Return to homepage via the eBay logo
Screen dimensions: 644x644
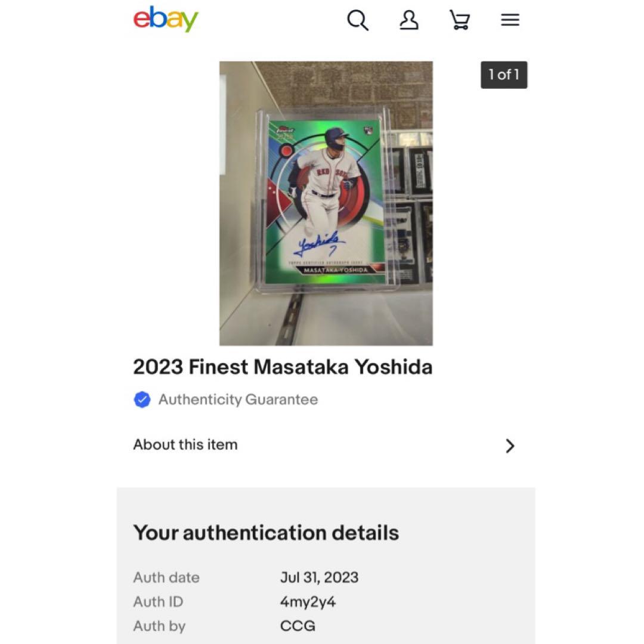(165, 18)
